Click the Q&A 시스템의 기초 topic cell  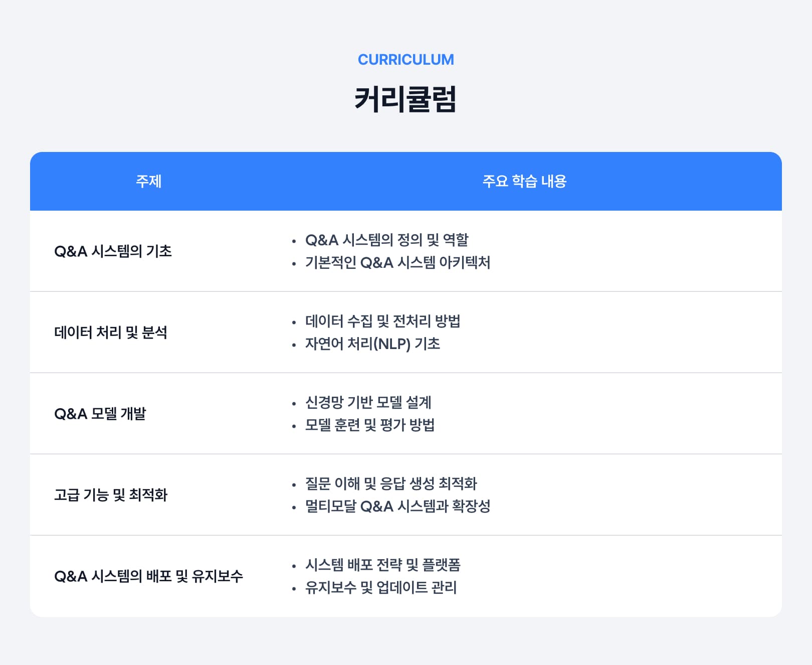click(x=113, y=251)
